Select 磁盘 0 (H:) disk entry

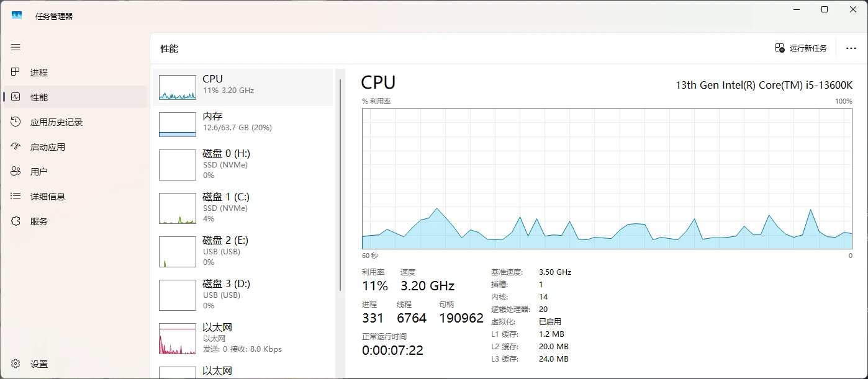(x=243, y=164)
